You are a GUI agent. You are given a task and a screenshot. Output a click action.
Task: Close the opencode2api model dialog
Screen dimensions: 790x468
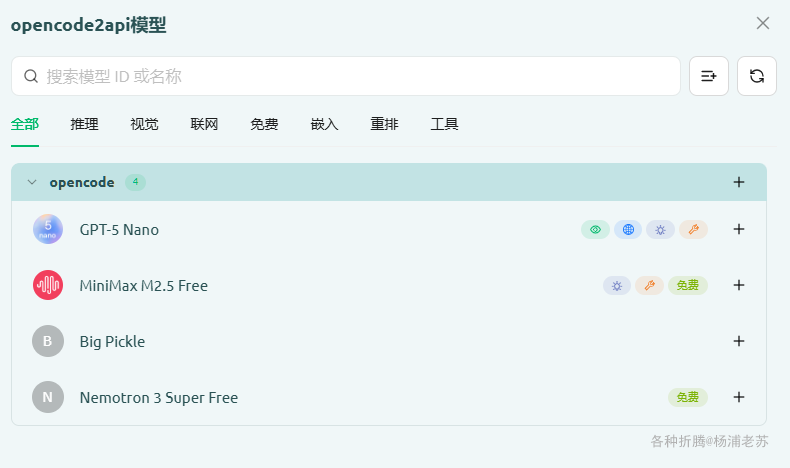click(763, 23)
